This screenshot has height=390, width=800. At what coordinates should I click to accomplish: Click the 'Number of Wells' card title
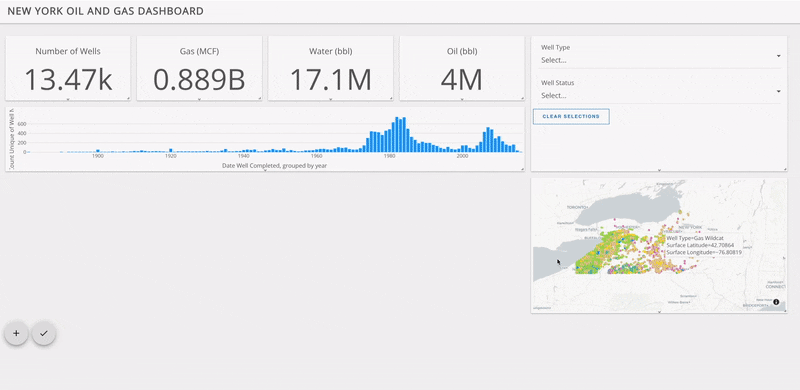tap(68, 51)
